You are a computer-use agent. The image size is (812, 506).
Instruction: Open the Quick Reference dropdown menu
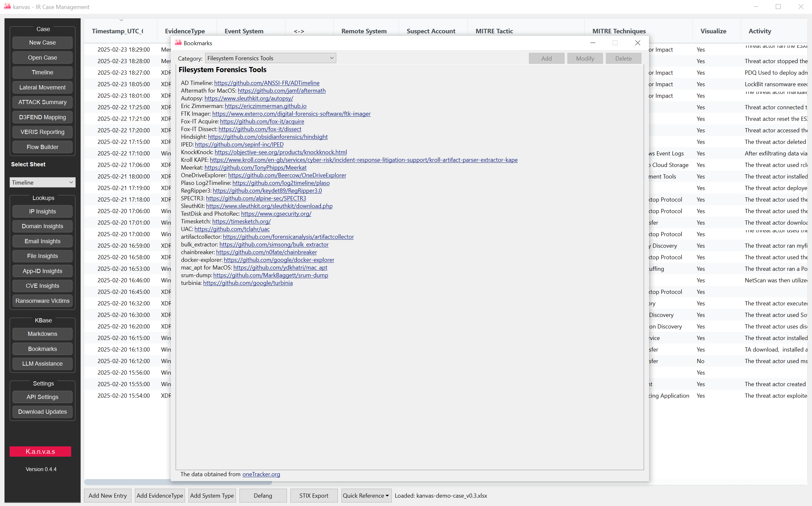pos(365,496)
